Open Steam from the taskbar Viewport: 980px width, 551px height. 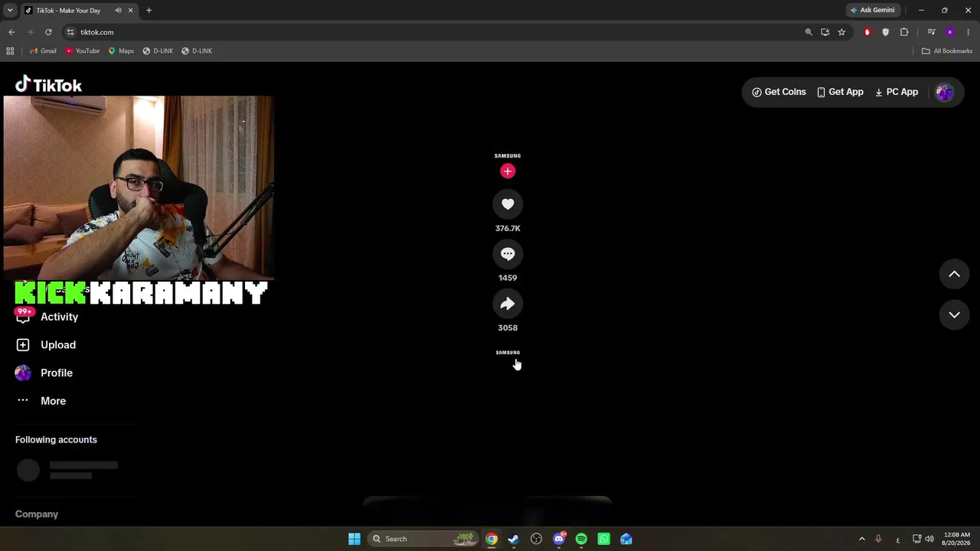[514, 539]
